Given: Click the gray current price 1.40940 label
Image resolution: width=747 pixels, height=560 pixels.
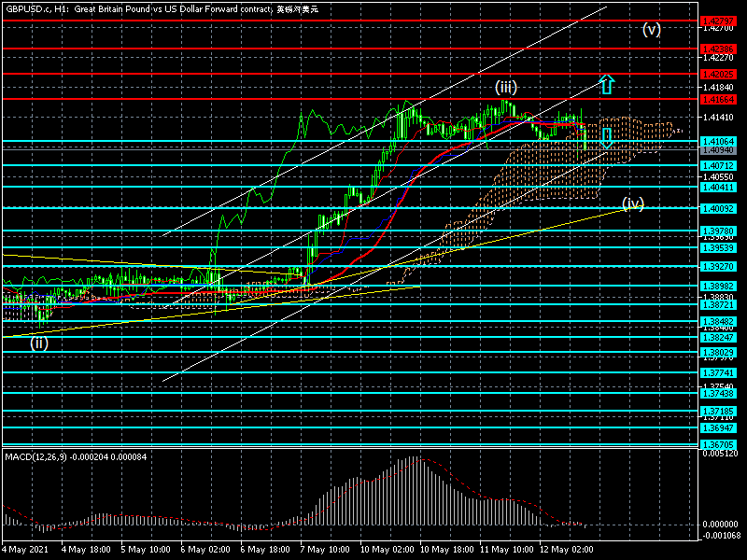Looking at the screenshot, I should [718, 150].
